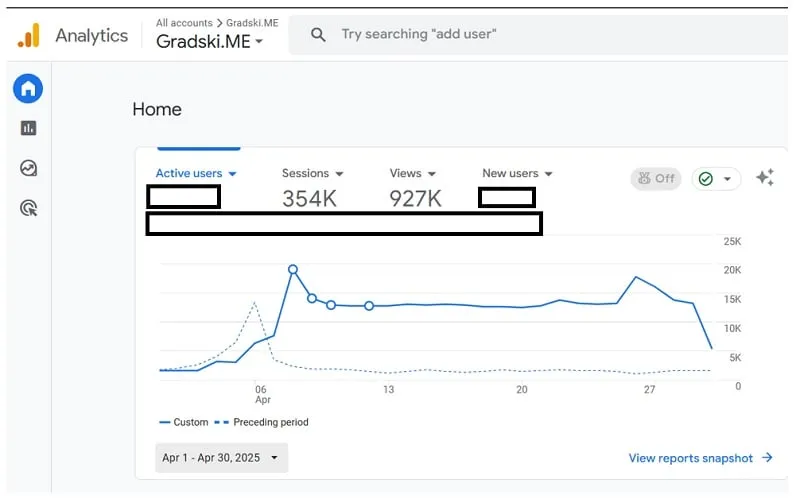800x499 pixels.
Task: Click the search magnifier icon
Action: 318,35
